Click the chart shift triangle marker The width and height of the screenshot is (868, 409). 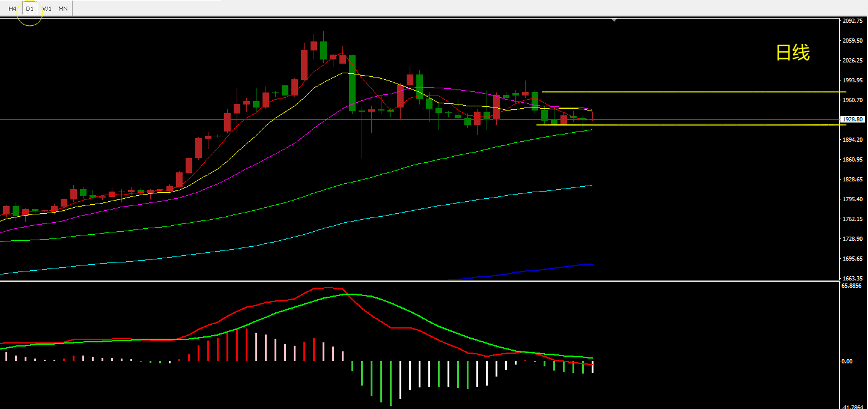[x=615, y=20]
